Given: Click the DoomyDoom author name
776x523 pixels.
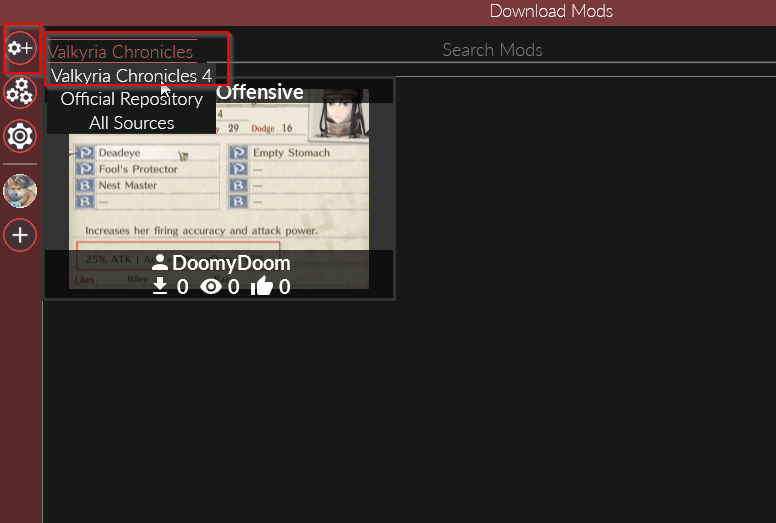Looking at the screenshot, I should tap(231, 263).
